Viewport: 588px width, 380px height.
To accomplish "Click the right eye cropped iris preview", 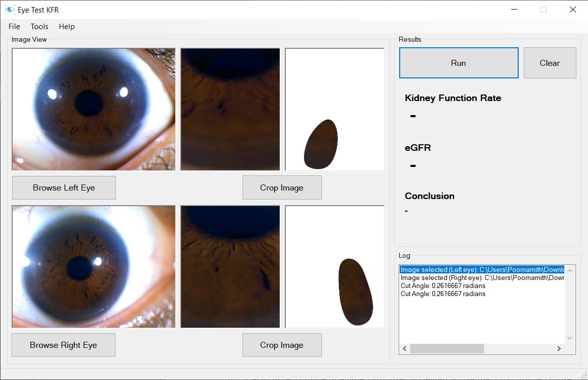I will [230, 266].
